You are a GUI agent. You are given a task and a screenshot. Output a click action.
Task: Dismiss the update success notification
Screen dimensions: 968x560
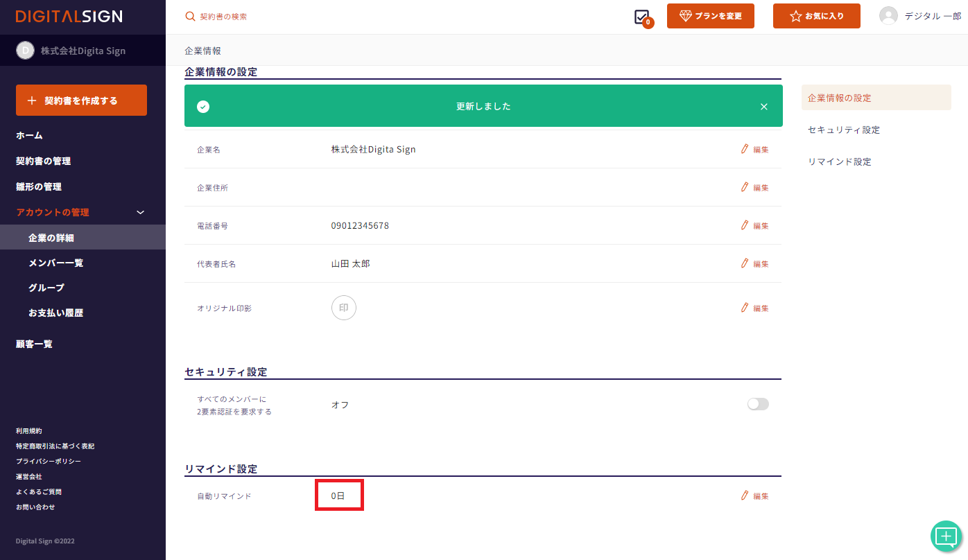tap(763, 107)
